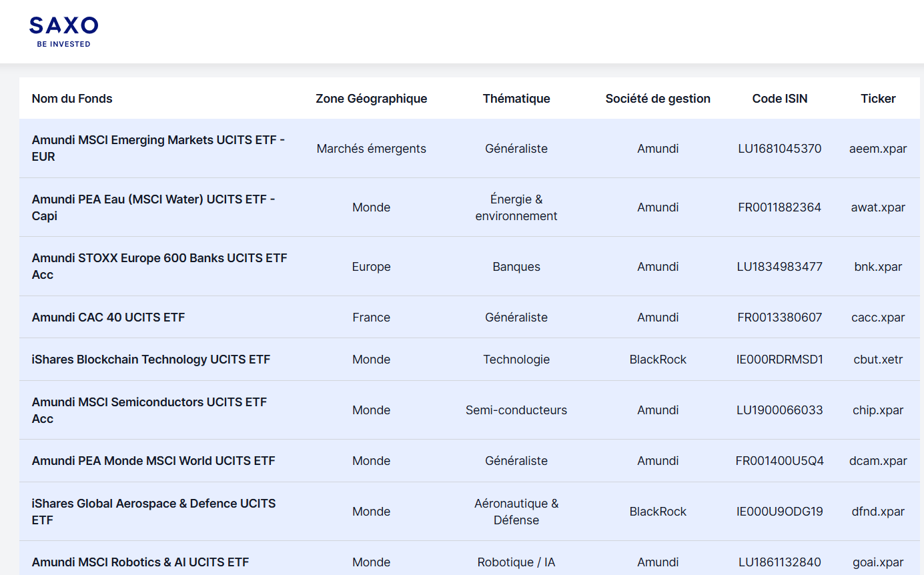Click the 'Code ISIN' column header

[x=780, y=99]
